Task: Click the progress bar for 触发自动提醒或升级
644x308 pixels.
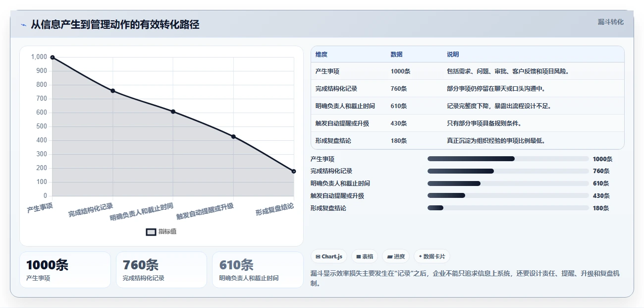Action: (508, 195)
